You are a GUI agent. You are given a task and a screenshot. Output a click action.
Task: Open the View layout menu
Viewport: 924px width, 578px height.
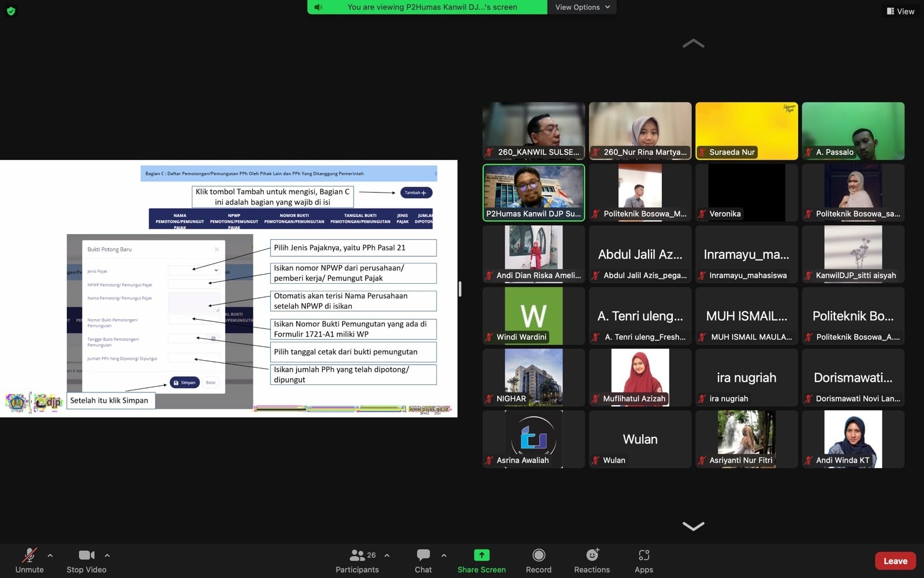[x=900, y=11]
